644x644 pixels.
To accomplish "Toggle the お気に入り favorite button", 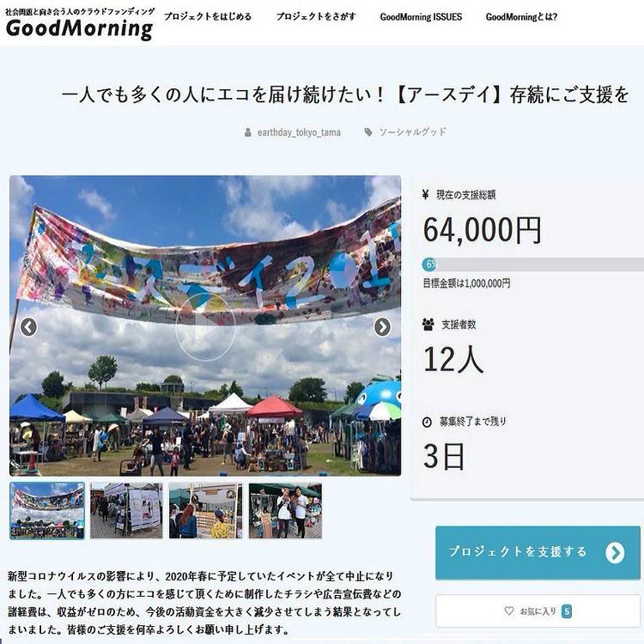I will click(x=538, y=611).
